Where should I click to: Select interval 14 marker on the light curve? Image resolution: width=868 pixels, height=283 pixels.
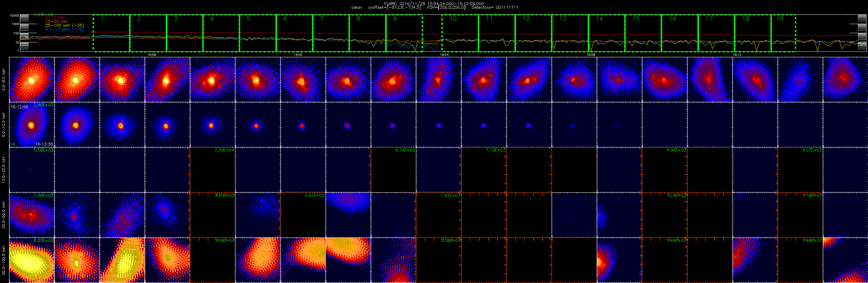599,19
